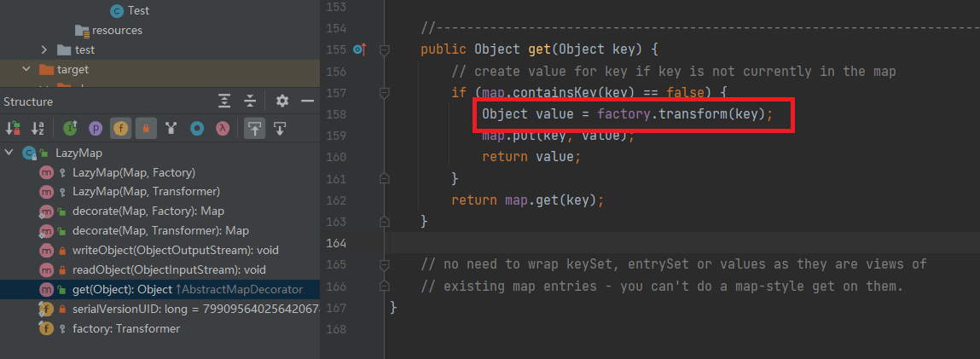Disable show fields filter

point(120,129)
